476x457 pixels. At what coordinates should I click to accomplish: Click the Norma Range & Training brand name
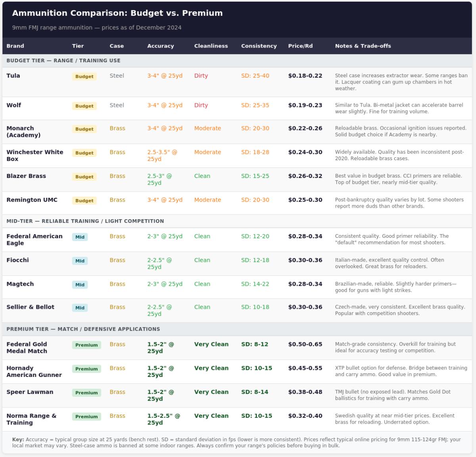pyautogui.click(x=31, y=419)
